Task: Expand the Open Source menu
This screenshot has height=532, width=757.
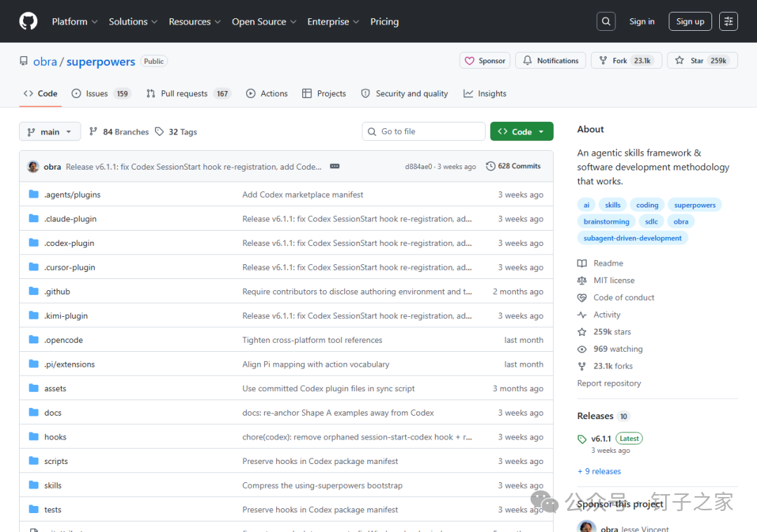Action: point(264,22)
